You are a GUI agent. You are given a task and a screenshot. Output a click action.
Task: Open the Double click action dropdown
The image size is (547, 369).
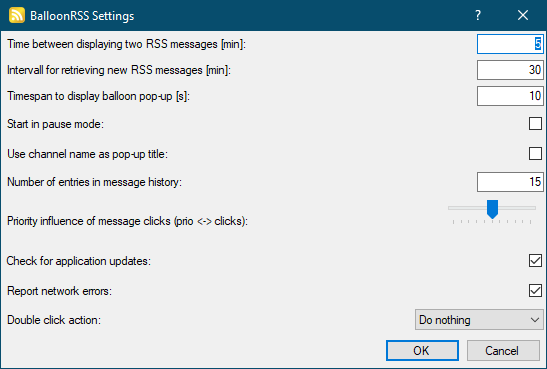[x=479, y=319]
